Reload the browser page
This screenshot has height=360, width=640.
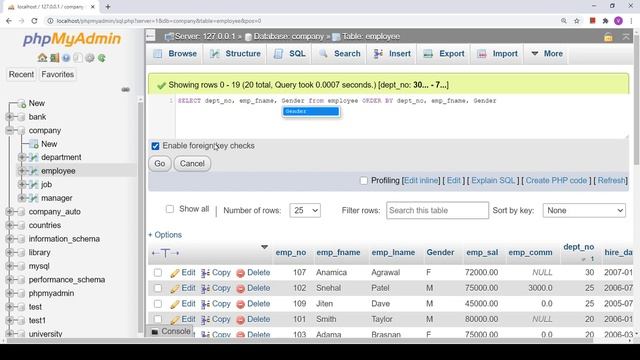click(x=34, y=21)
